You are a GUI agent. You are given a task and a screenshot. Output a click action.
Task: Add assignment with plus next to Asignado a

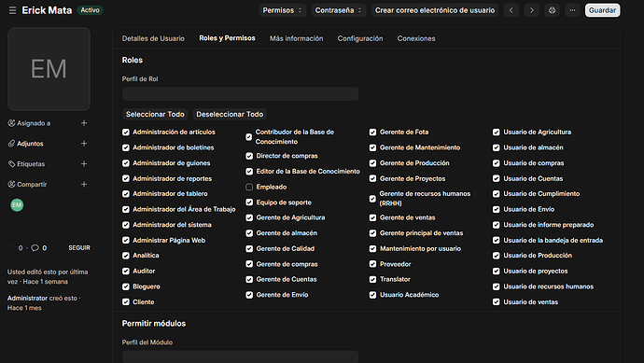point(84,123)
